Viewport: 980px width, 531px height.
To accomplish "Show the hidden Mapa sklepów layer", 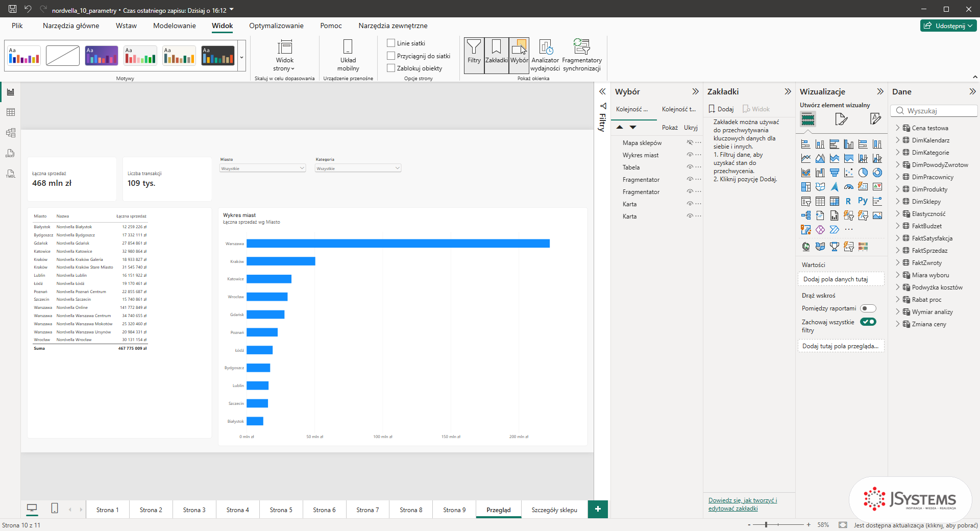I will point(690,142).
